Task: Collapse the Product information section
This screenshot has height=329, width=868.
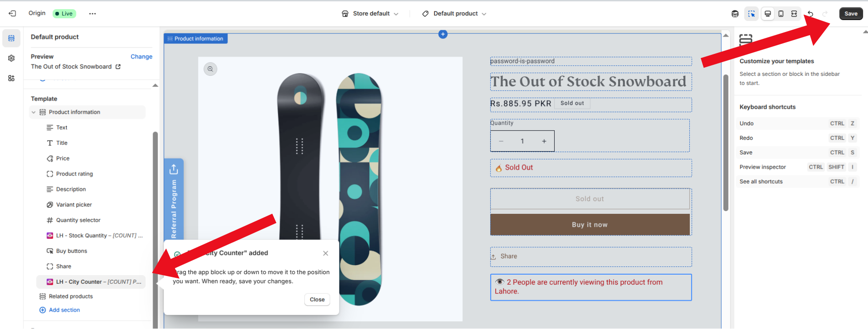Action: 34,112
